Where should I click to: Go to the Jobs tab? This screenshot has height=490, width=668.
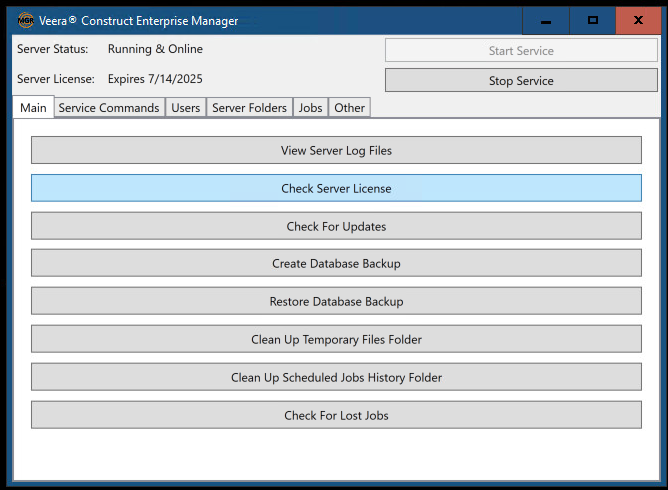coord(310,108)
